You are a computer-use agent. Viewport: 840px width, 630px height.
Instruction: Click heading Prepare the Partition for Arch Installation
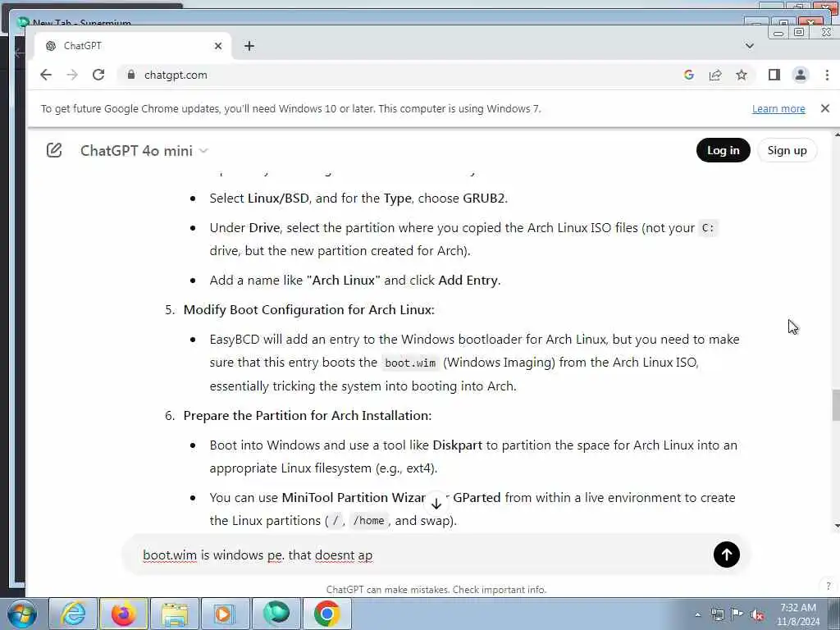pos(308,416)
